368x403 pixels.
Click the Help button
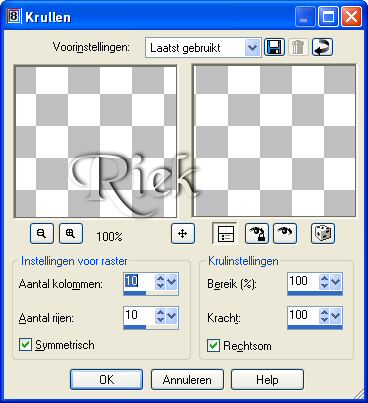click(267, 379)
